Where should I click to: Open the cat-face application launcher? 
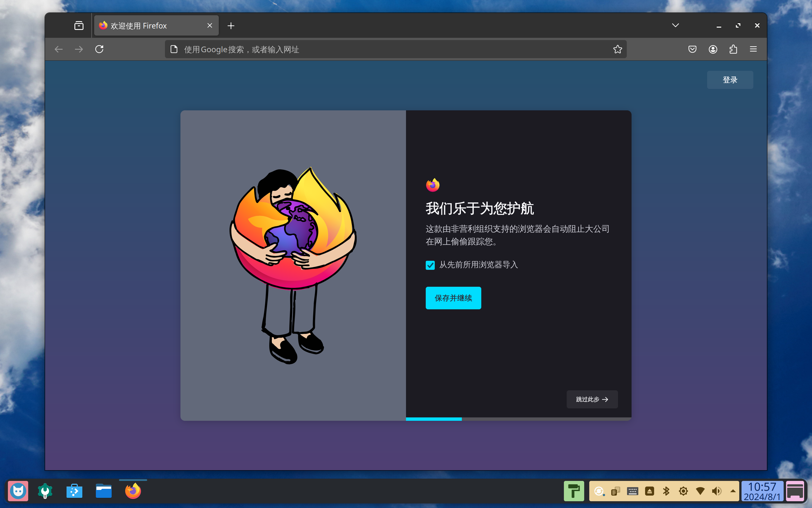coord(18,491)
